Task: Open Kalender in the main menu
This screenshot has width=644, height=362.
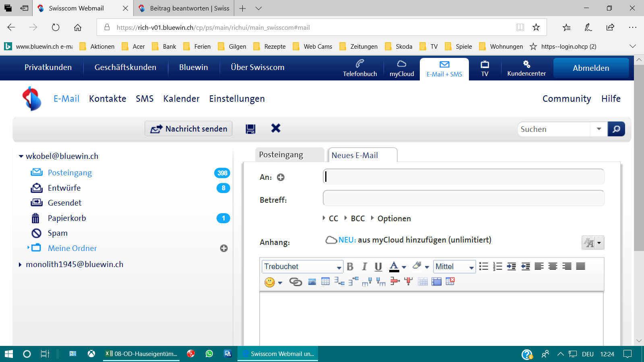Action: tap(181, 99)
